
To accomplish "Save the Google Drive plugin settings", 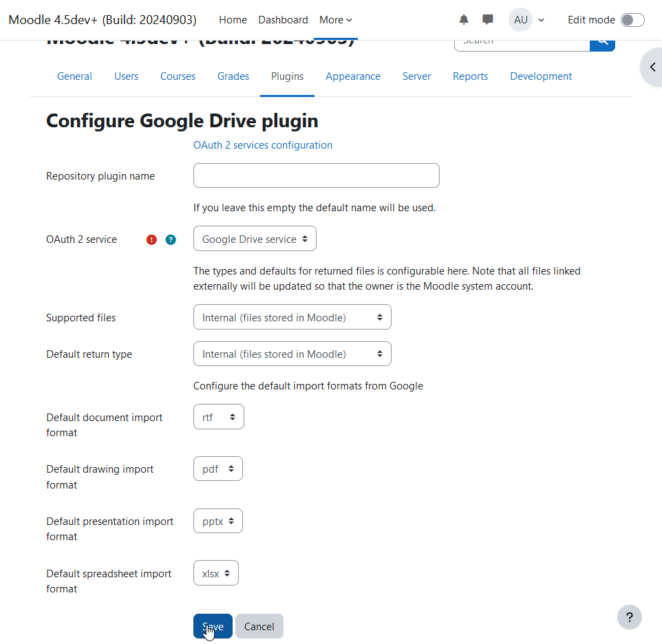I will (213, 626).
